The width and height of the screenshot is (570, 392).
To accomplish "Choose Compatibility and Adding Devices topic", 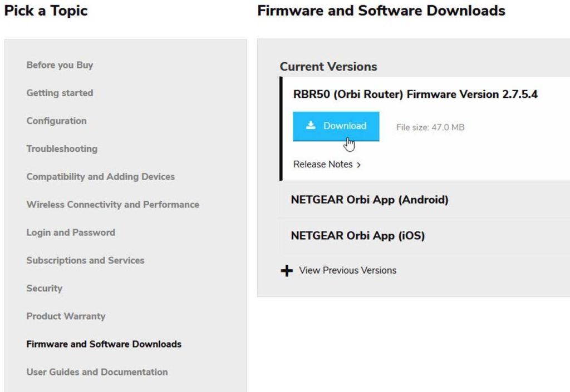I will click(100, 177).
